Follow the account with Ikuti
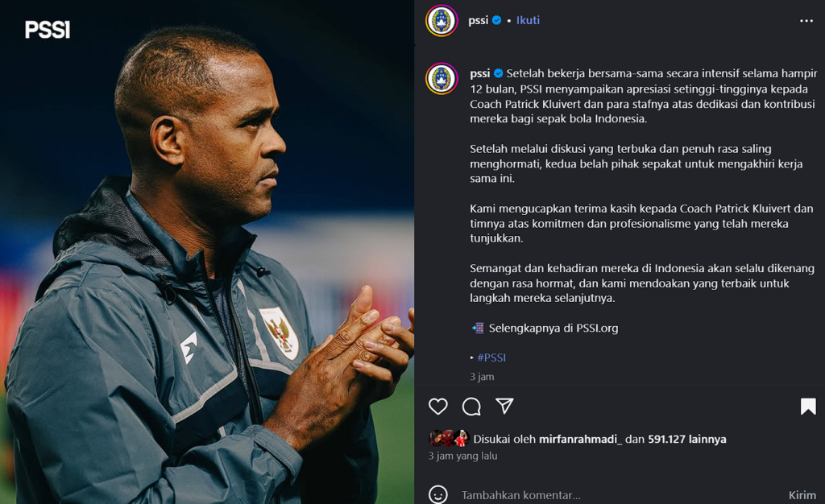Screen dimensions: 825x504 point(528,20)
